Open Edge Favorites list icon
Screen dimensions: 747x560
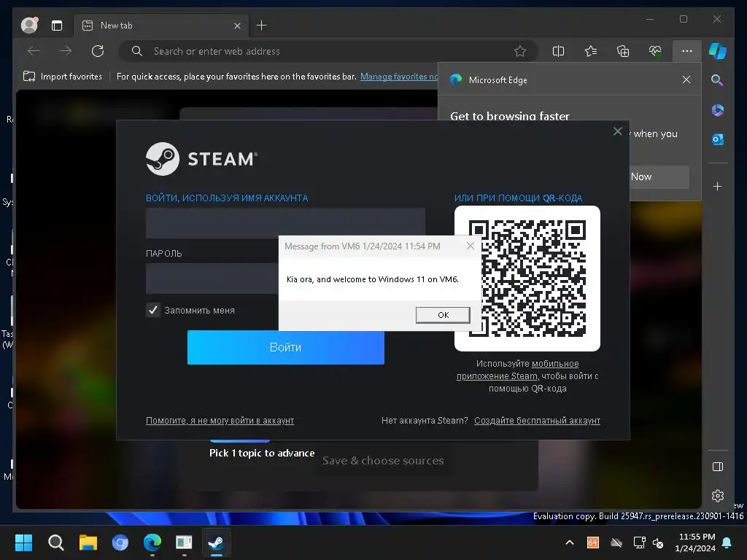[591, 51]
